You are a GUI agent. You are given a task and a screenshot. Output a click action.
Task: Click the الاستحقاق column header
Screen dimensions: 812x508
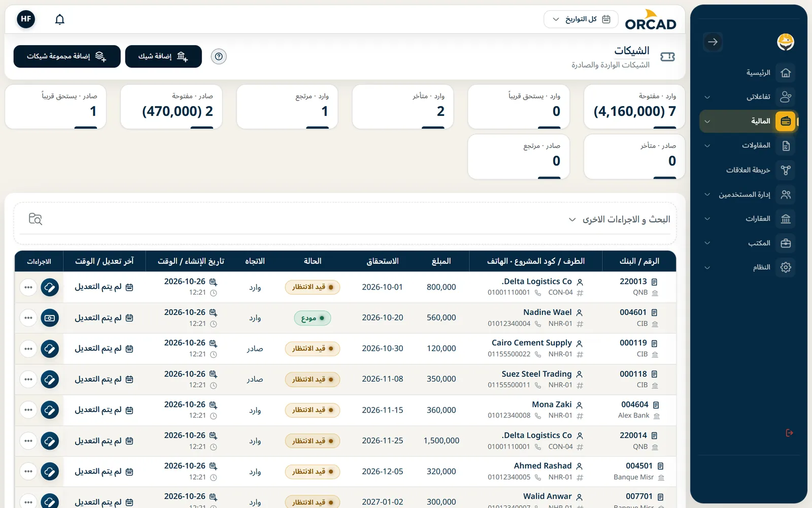pos(383,261)
